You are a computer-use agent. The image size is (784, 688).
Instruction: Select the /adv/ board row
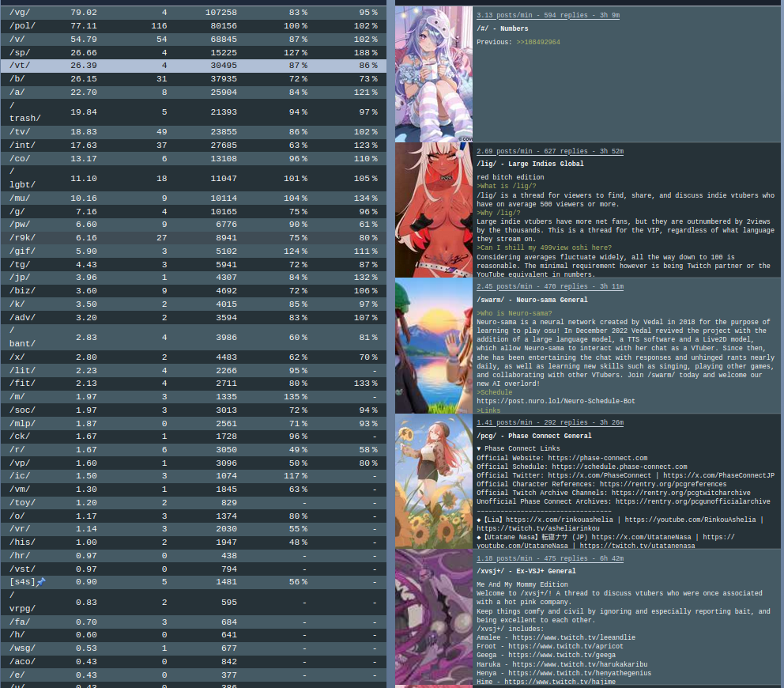click(194, 317)
